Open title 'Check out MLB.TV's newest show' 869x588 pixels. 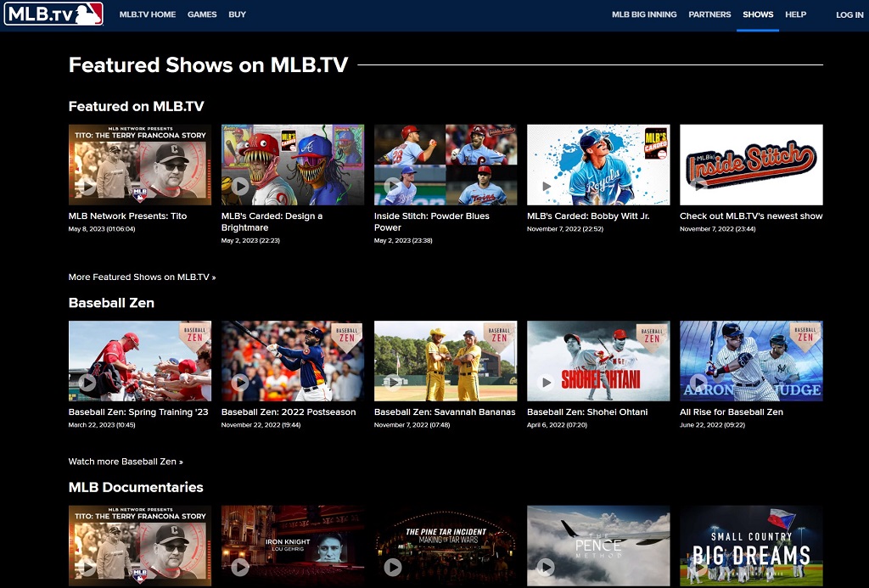pos(751,216)
